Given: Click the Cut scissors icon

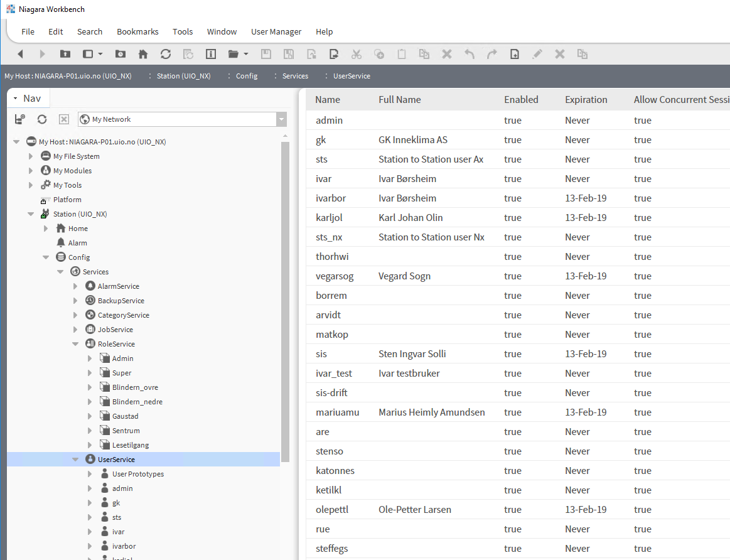Looking at the screenshot, I should [356, 54].
